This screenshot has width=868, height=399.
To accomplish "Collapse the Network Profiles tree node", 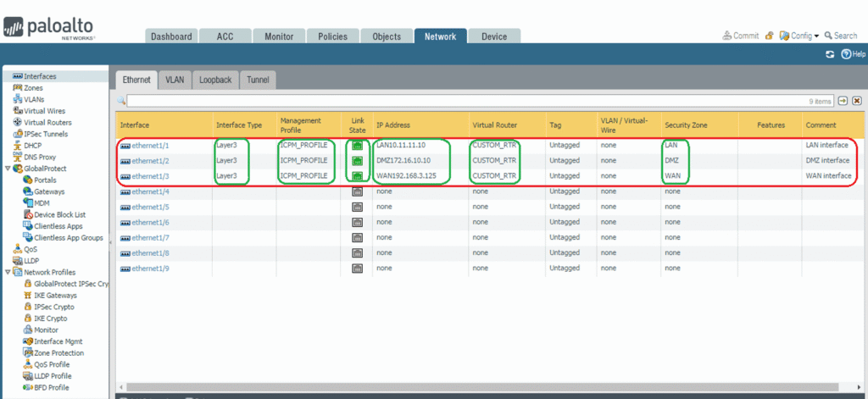I will point(7,272).
